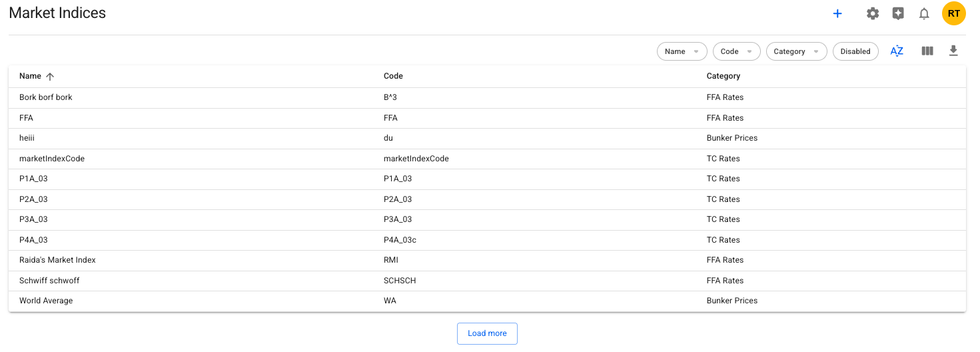The image size is (980, 352).
Task: Open the RT user avatar menu
Action: [953, 13]
